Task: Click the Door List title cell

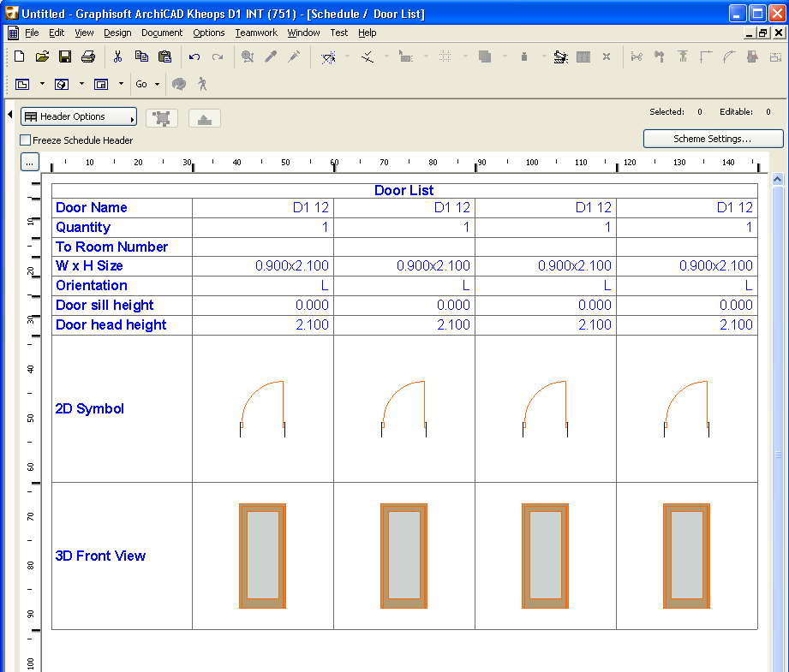Action: 404,190
